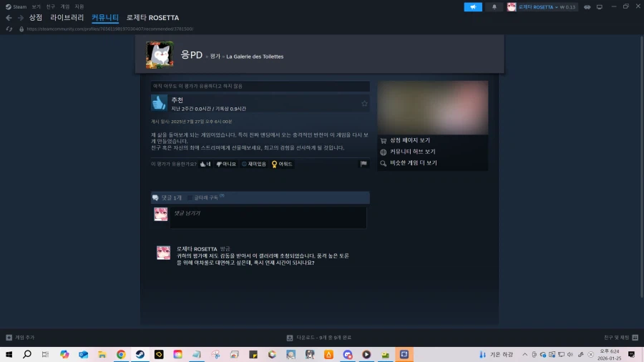Click 게임 추가 at bottom left
This screenshot has width=644, height=362.
pos(21,338)
